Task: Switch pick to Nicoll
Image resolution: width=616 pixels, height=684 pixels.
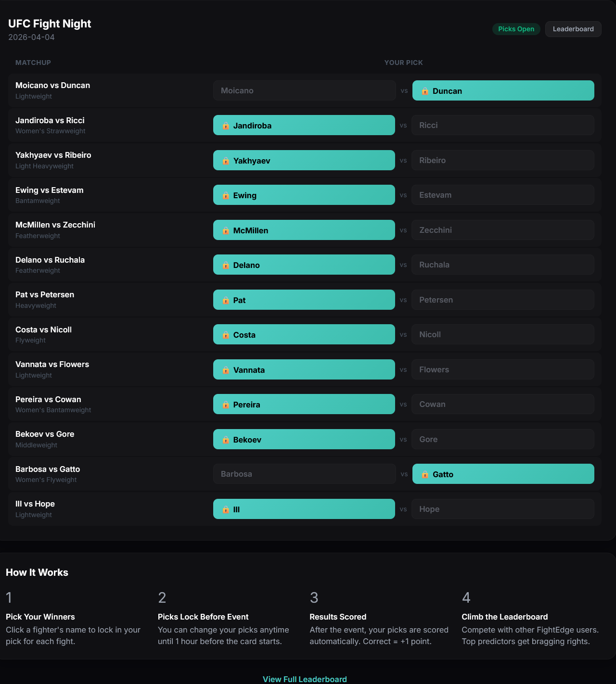Action: click(x=503, y=334)
